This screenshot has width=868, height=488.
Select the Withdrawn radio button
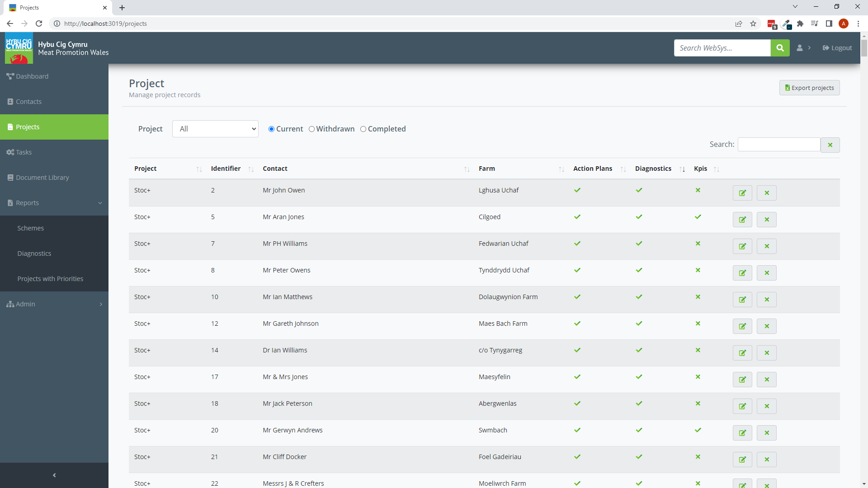click(x=311, y=129)
